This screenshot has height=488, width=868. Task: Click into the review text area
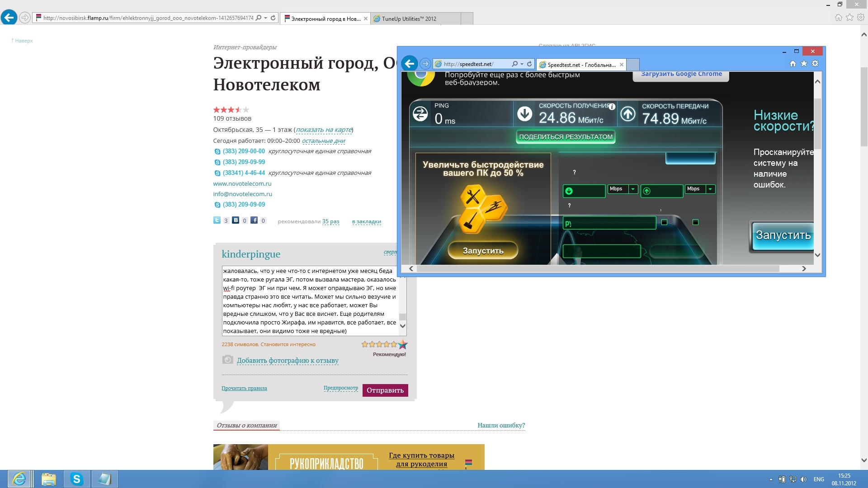(310, 301)
